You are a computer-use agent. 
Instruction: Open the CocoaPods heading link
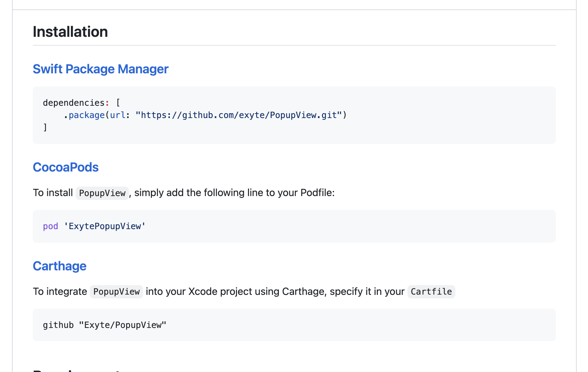66,167
